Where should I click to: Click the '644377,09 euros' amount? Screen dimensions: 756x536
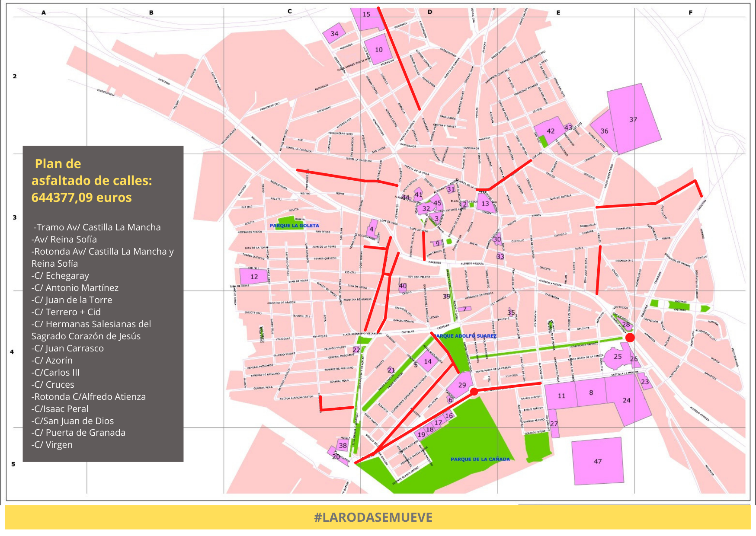pos(81,198)
